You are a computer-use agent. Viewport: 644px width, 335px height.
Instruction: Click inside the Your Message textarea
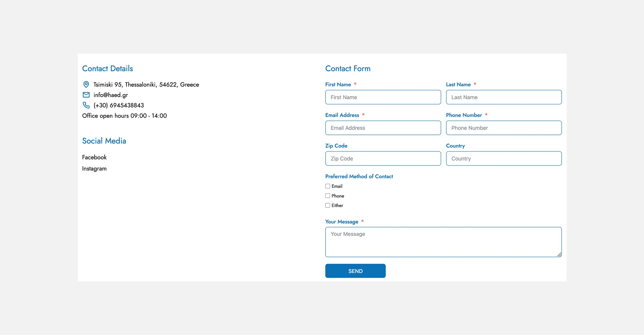[443, 242]
